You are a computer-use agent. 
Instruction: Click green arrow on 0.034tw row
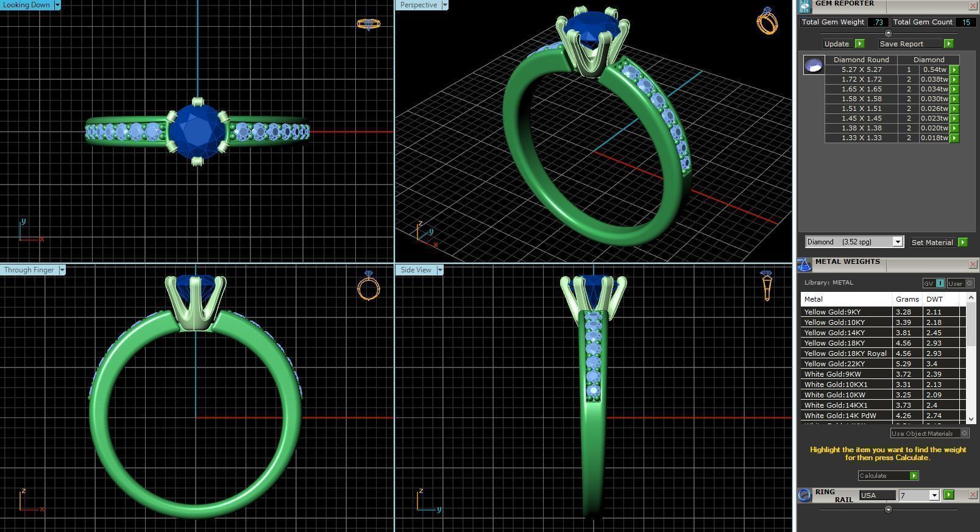pos(954,89)
